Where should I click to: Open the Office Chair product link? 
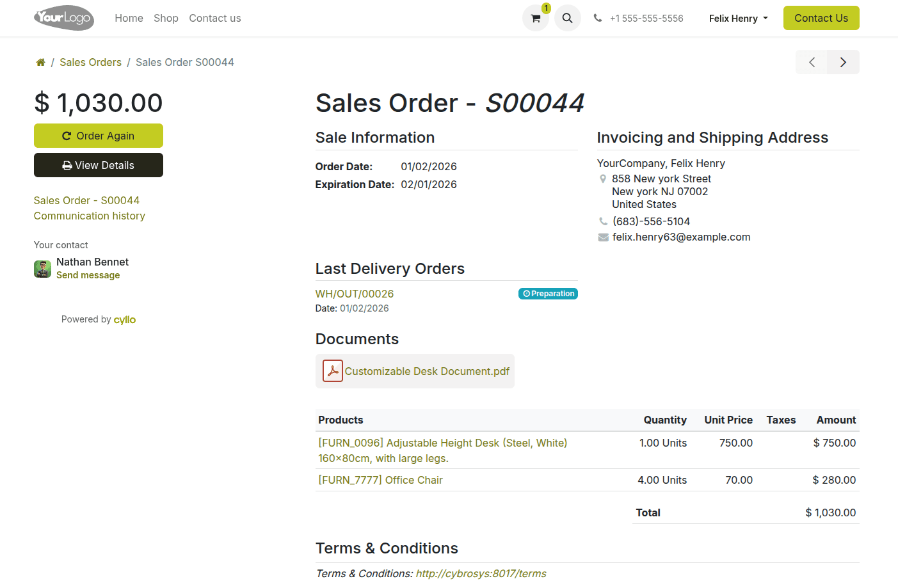[380, 480]
